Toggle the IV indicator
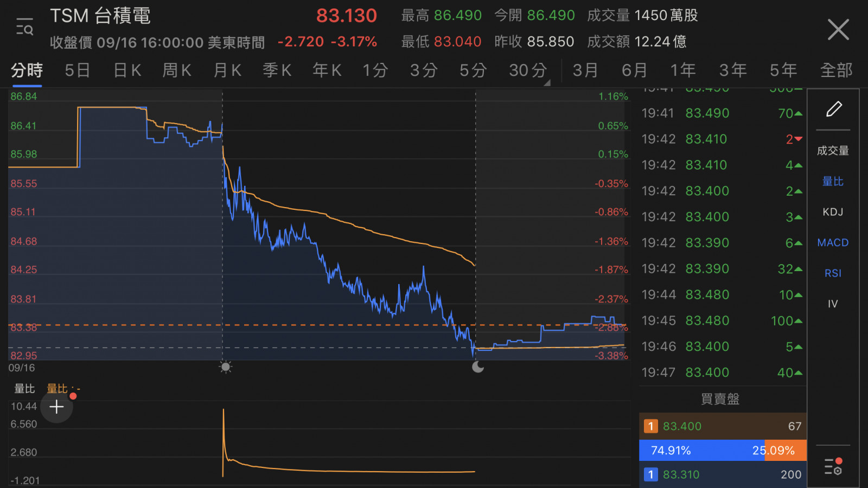The width and height of the screenshot is (868, 488). coord(833,304)
